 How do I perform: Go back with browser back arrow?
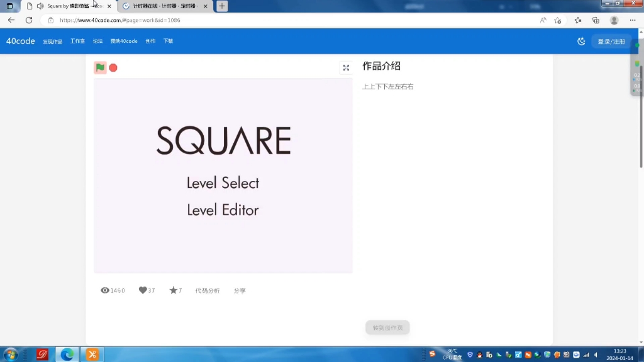tap(11, 20)
